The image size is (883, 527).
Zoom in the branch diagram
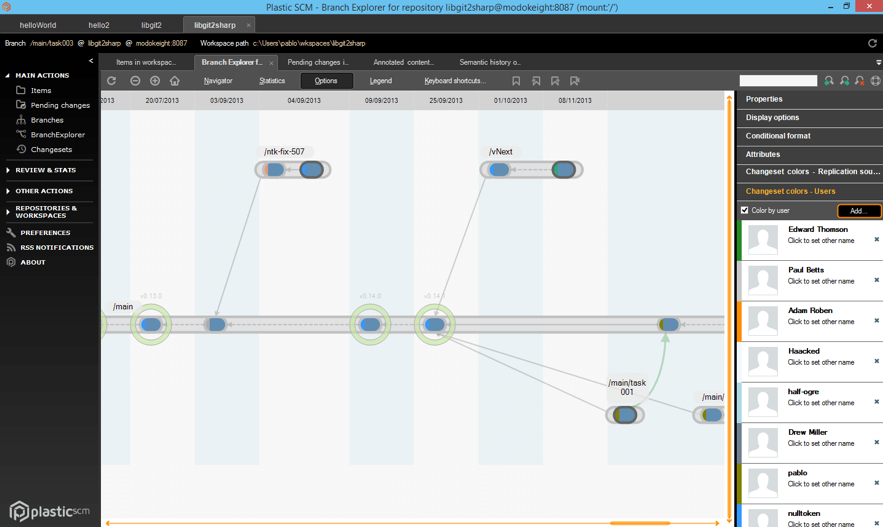coord(155,81)
